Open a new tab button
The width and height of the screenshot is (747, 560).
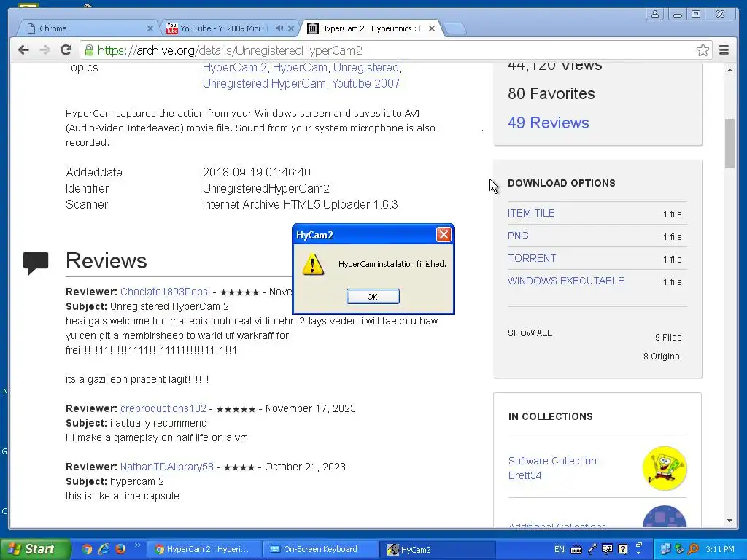click(455, 29)
